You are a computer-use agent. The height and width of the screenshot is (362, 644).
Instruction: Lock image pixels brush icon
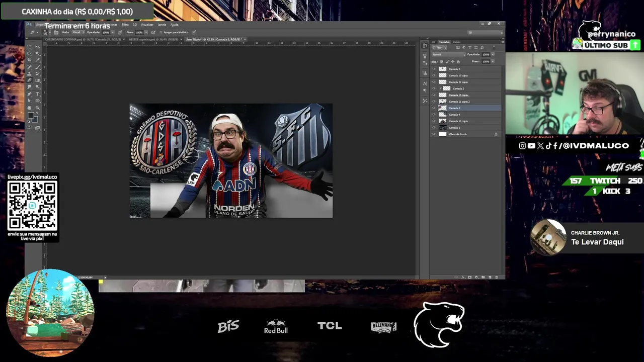[x=447, y=62]
